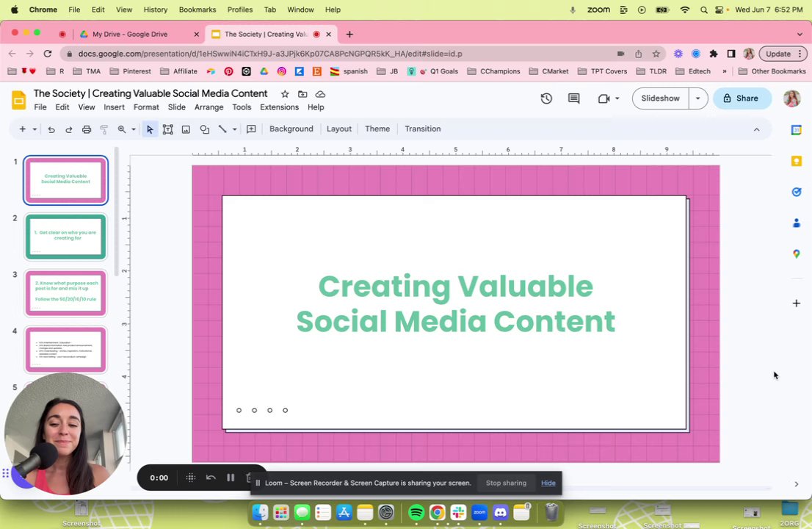Image resolution: width=812 pixels, height=529 pixels.
Task: Open version history clock icon
Action: (546, 98)
